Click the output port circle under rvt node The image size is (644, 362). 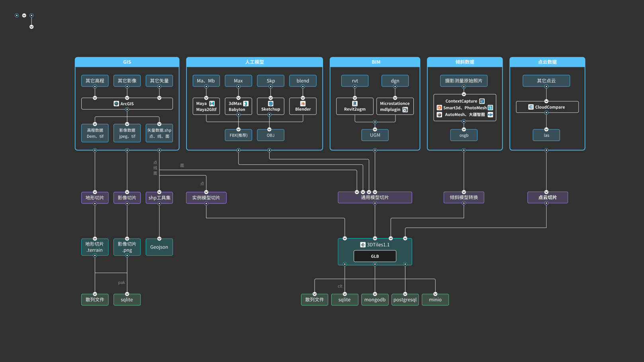(x=355, y=86)
